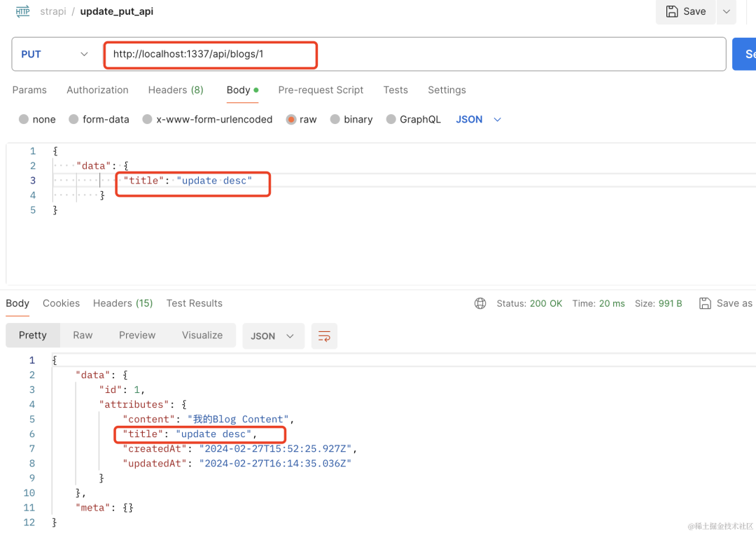Switch to the Authorization tab
The image size is (756, 533).
pyautogui.click(x=97, y=90)
